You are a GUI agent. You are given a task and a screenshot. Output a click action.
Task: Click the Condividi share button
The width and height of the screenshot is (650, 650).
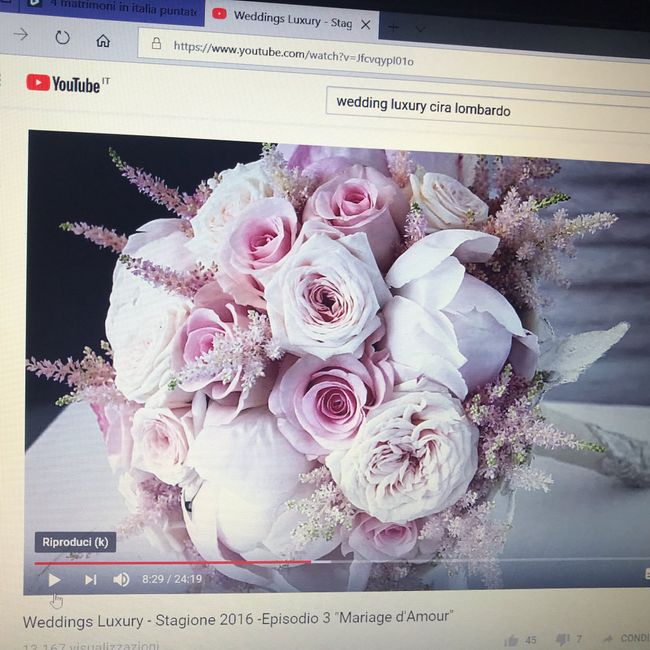(630, 638)
